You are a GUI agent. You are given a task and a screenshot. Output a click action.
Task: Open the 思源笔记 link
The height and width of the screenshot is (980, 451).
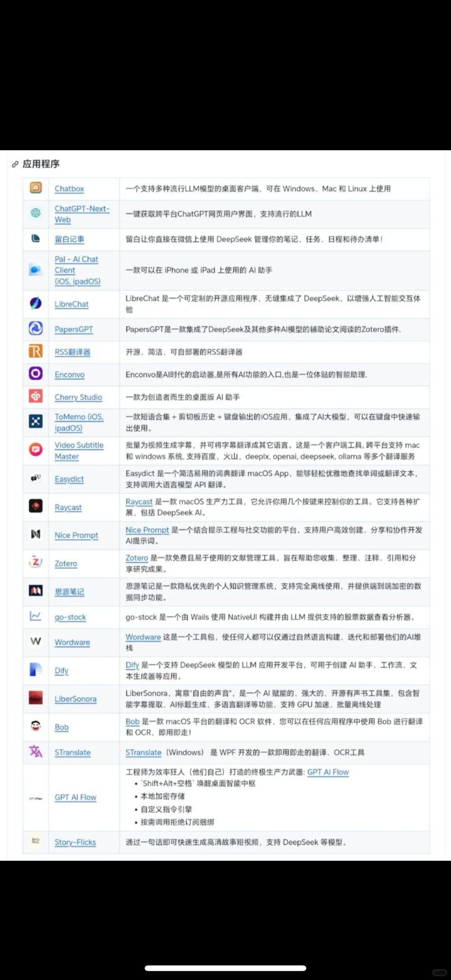(x=69, y=592)
